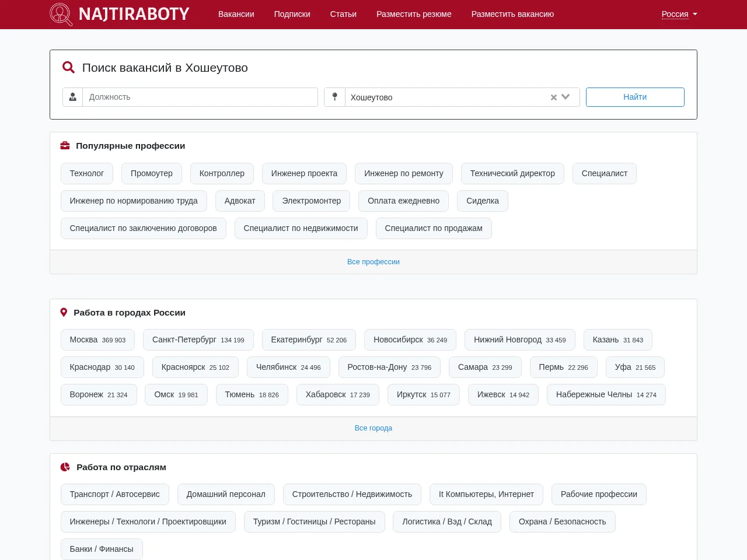Click the location marker icon near Работа в городах

tap(64, 313)
